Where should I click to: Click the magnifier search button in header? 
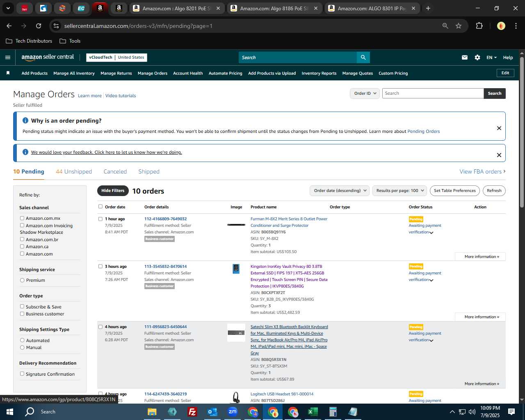pyautogui.click(x=363, y=57)
